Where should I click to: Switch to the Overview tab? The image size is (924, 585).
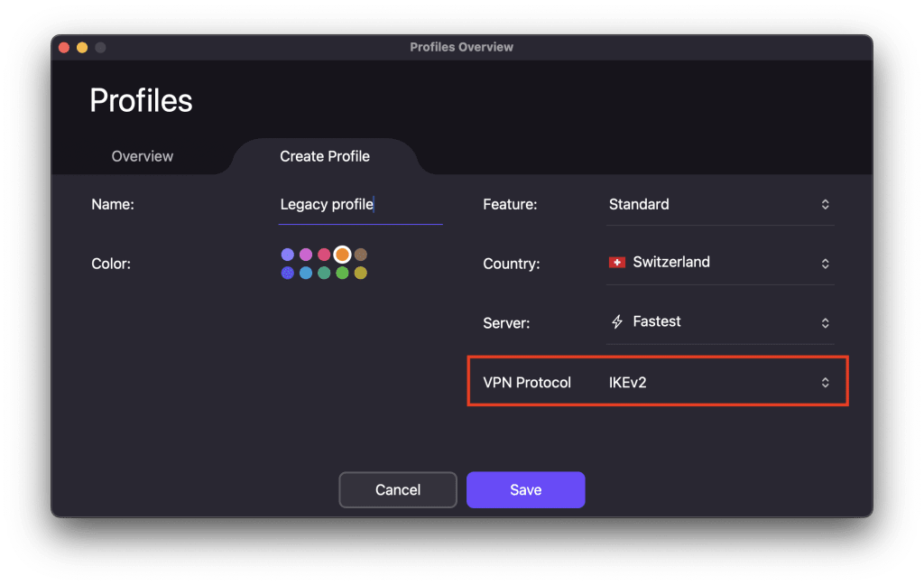coord(142,155)
